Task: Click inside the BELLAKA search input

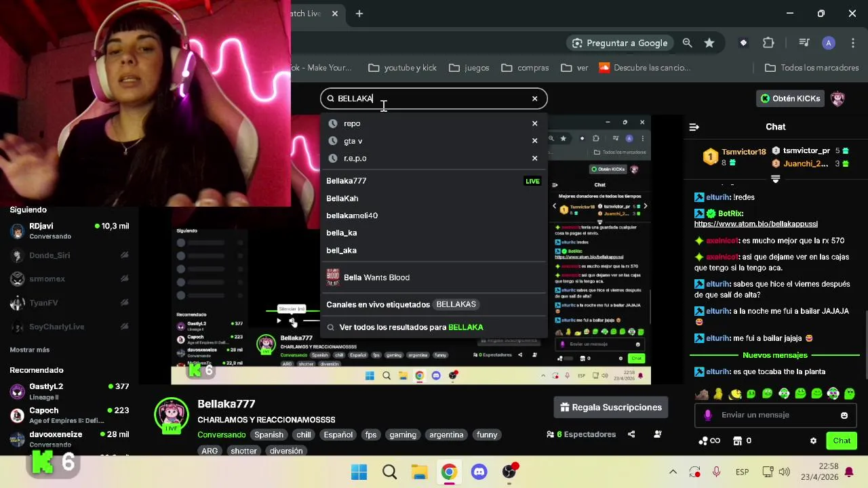Action: (x=434, y=98)
